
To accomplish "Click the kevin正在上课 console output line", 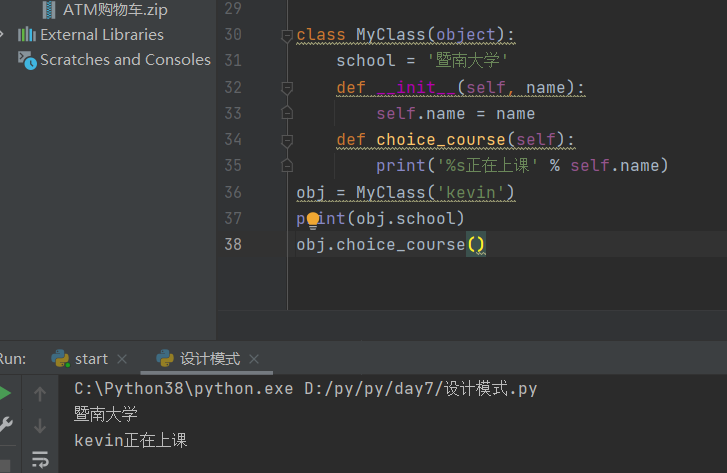I will pos(131,440).
